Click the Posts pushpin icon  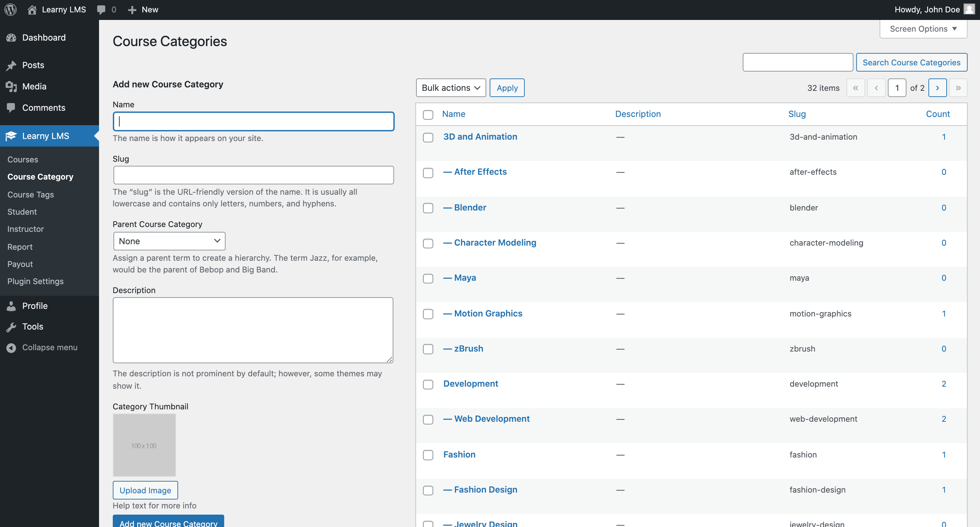[11, 65]
